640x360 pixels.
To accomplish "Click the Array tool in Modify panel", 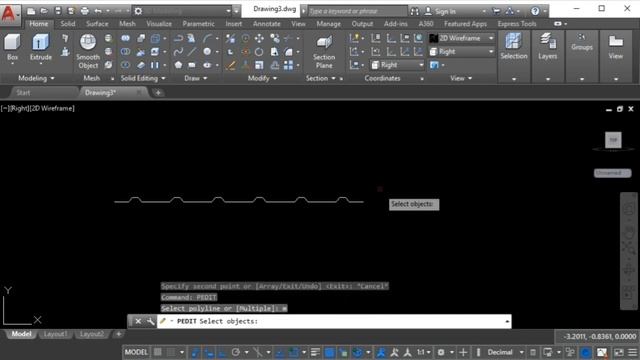I will click(x=289, y=65).
